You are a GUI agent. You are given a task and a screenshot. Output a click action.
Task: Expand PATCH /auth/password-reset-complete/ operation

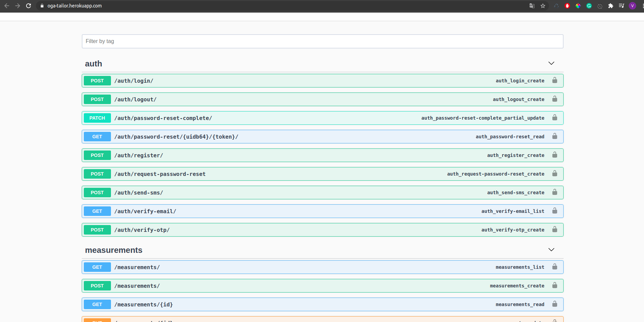pyautogui.click(x=322, y=118)
